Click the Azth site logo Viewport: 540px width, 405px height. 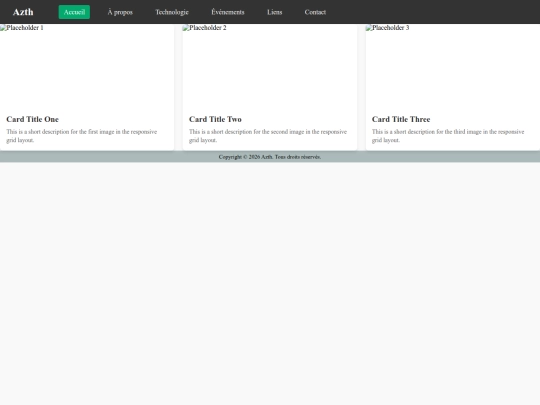click(23, 12)
